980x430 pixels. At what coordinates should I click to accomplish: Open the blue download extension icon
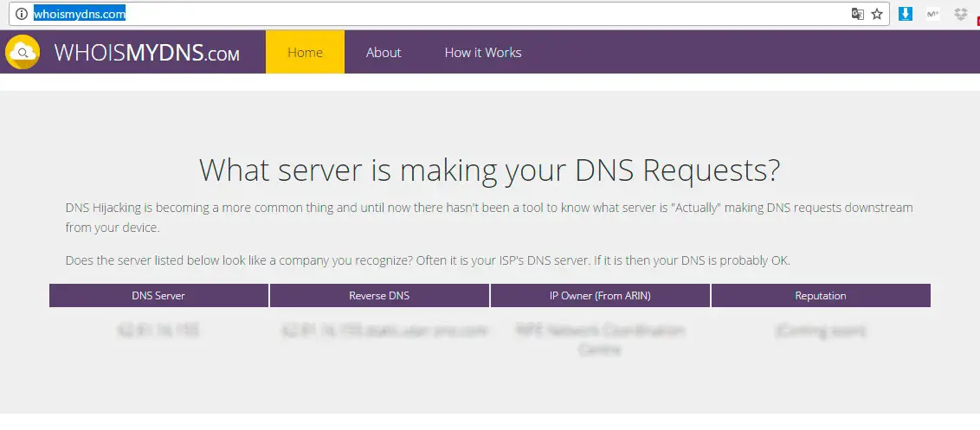coord(905,14)
